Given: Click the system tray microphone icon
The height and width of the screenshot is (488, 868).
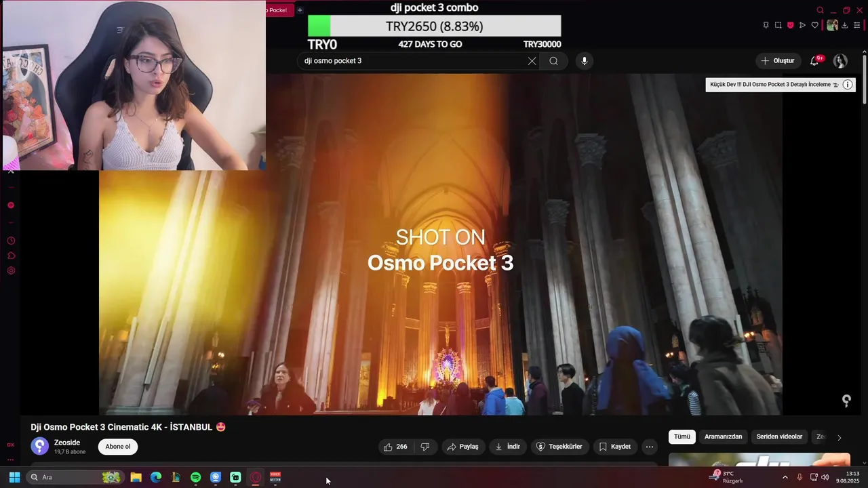Looking at the screenshot, I should (800, 477).
